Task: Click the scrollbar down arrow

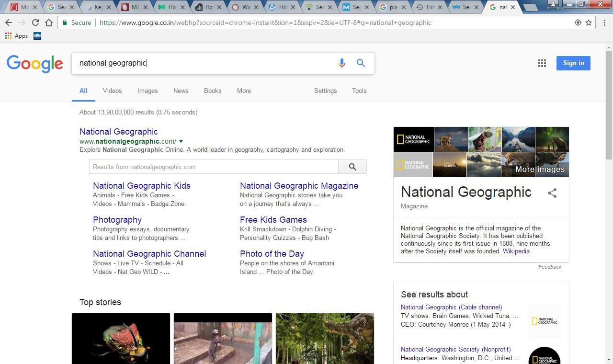Action: click(609, 360)
